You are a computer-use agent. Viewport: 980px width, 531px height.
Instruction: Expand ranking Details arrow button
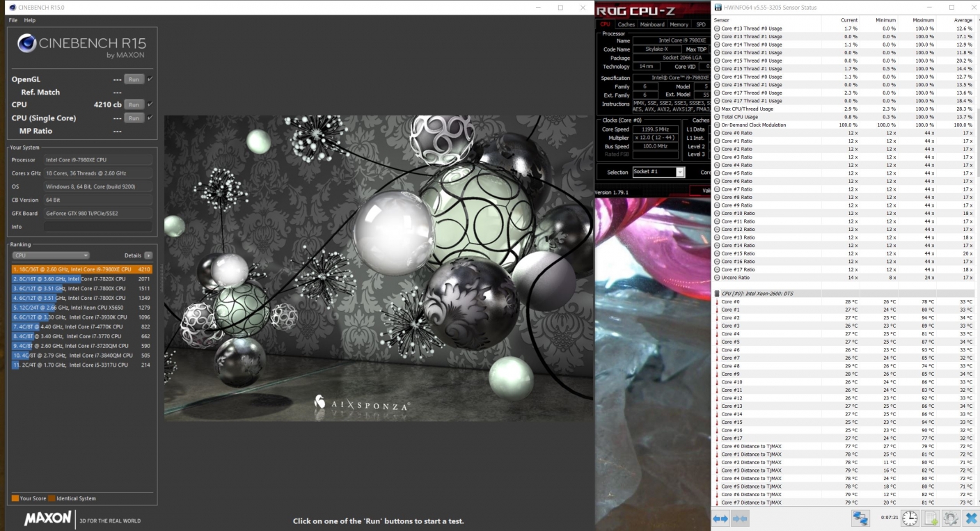point(148,255)
